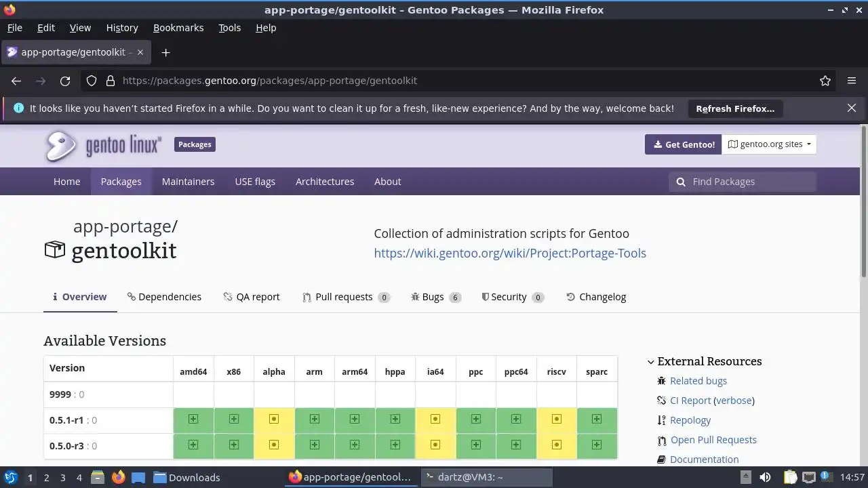Switch to the Bugs tab
This screenshot has width=868, height=488.
436,297
